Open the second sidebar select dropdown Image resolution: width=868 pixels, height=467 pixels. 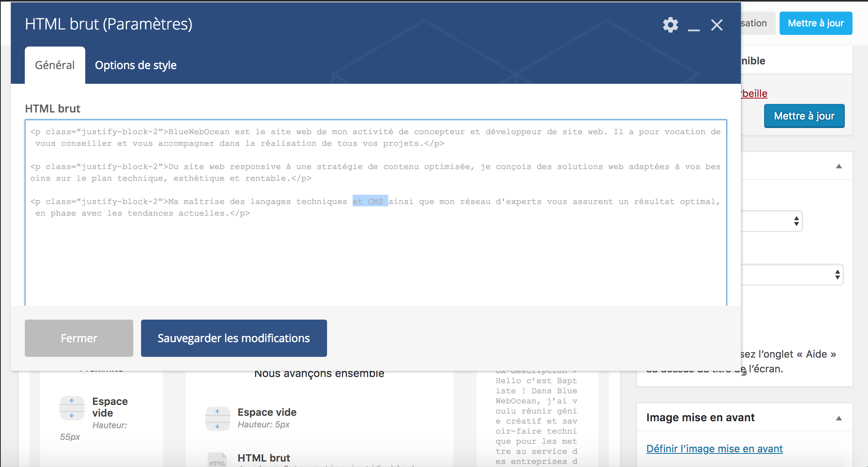[x=790, y=275]
